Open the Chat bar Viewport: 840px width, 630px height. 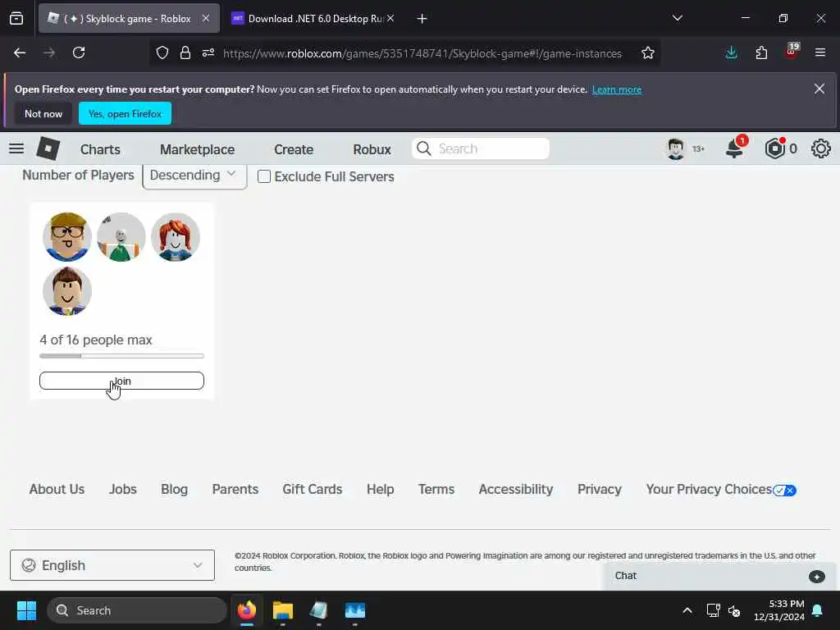(x=719, y=576)
